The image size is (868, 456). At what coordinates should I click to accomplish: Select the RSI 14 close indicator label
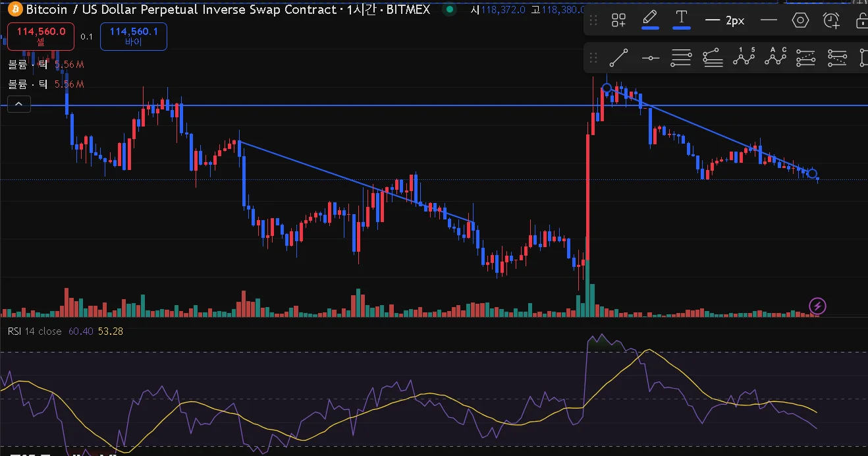pos(34,331)
